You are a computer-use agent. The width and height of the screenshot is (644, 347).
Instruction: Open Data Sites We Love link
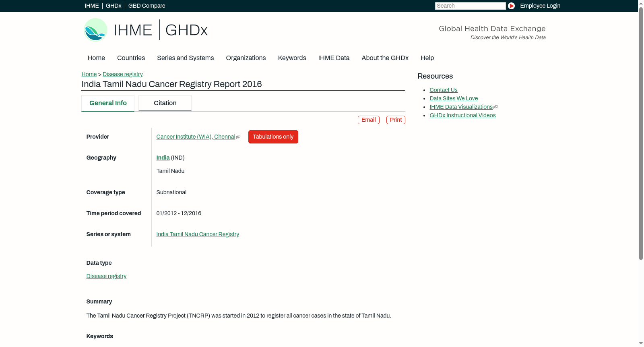(x=454, y=99)
